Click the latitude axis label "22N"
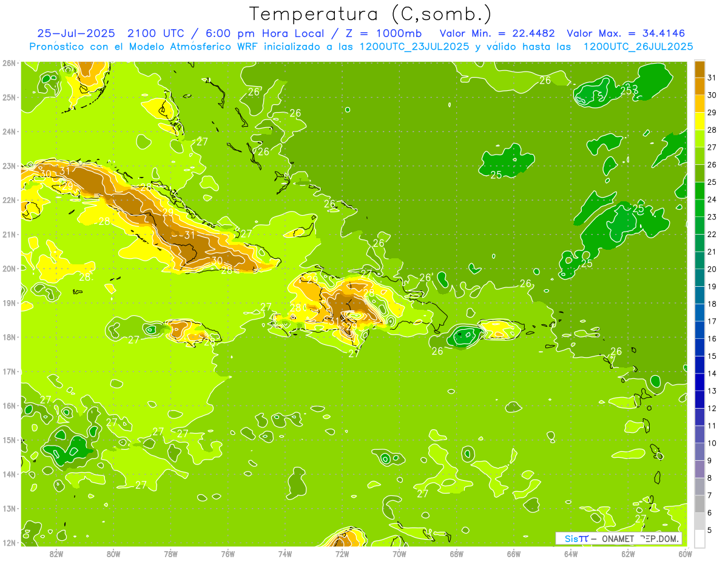728x562 pixels. pos(8,200)
